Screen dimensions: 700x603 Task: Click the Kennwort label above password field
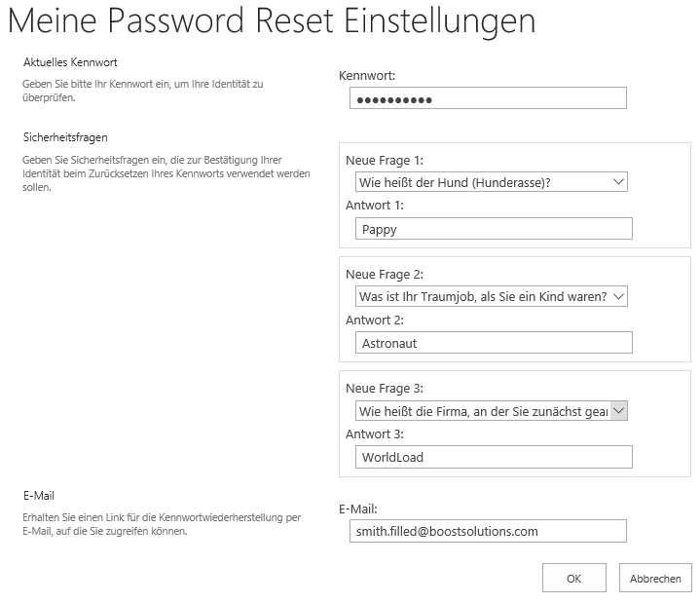pos(367,75)
